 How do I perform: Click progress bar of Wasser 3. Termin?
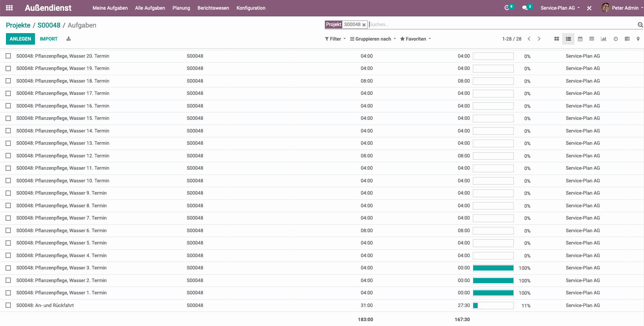coord(493,268)
